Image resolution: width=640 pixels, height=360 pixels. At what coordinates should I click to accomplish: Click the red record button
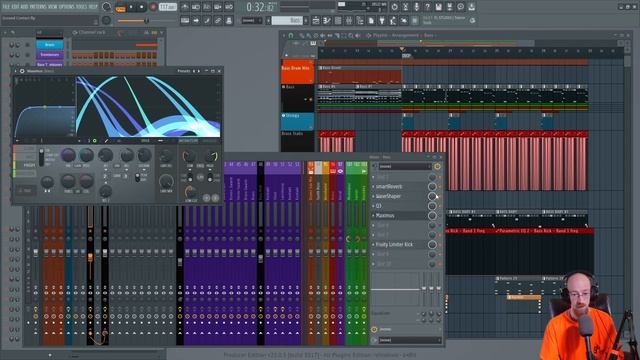point(153,7)
